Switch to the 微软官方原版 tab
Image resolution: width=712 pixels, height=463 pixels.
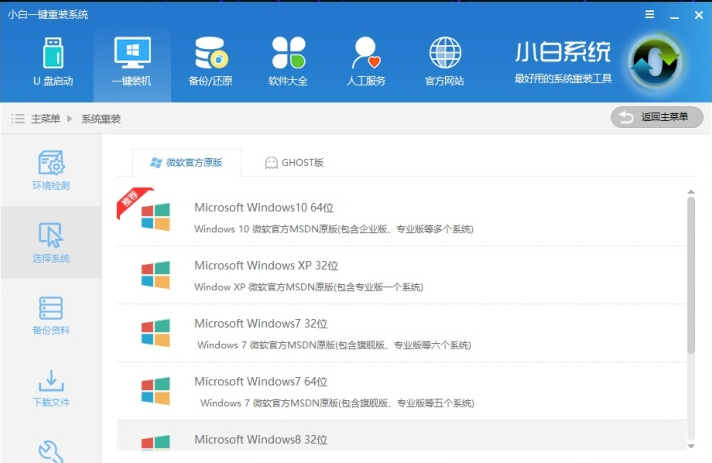point(186,163)
